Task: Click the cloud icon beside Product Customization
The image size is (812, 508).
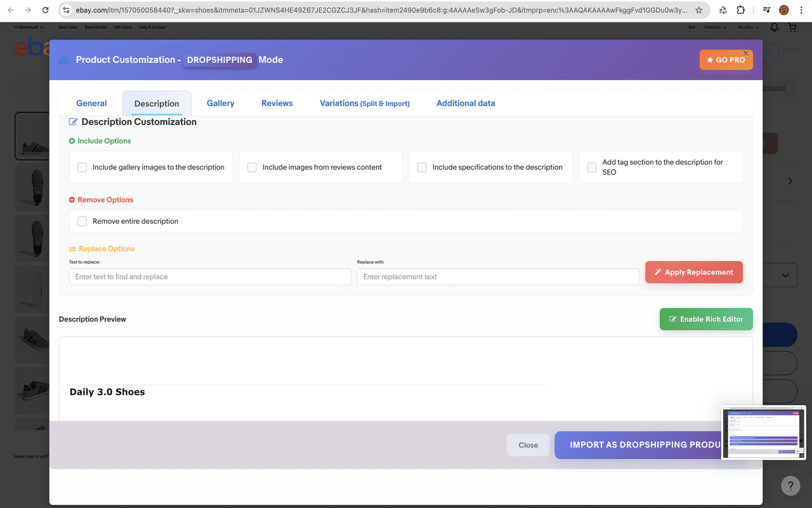Action: (x=63, y=59)
